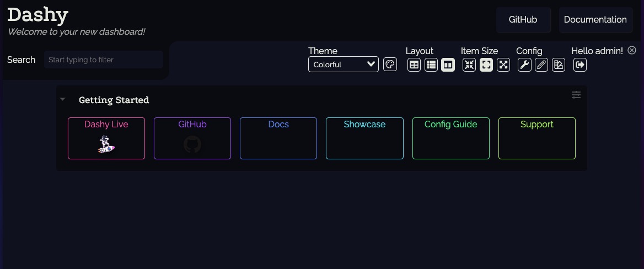Image resolution: width=644 pixels, height=269 pixels.
Task: Collapse the Getting Started section
Action: coord(63,99)
